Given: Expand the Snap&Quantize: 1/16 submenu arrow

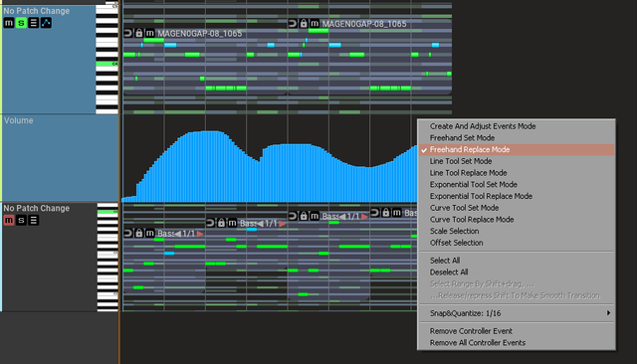Looking at the screenshot, I should point(608,313).
